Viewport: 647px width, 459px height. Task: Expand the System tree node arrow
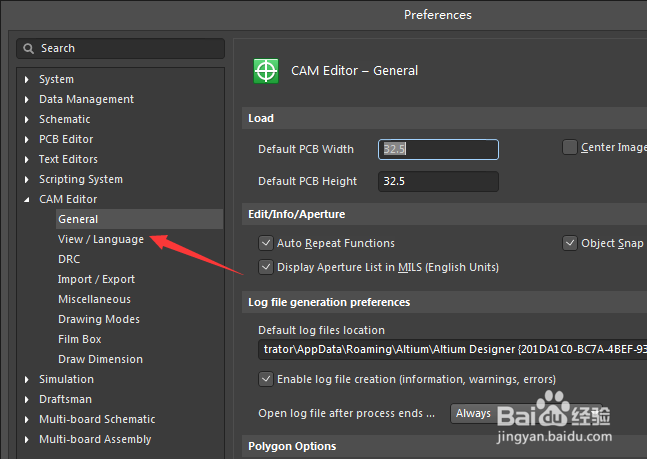point(27,79)
